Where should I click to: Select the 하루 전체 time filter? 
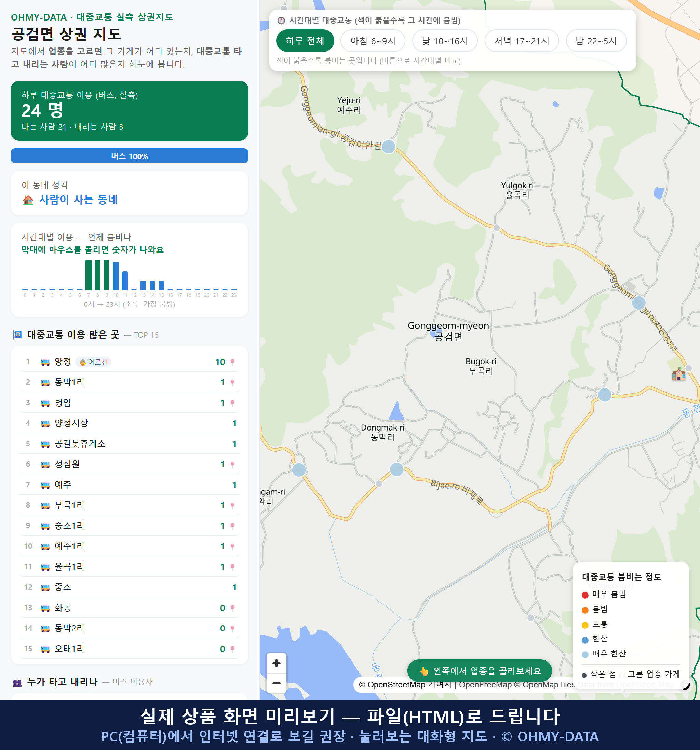305,41
